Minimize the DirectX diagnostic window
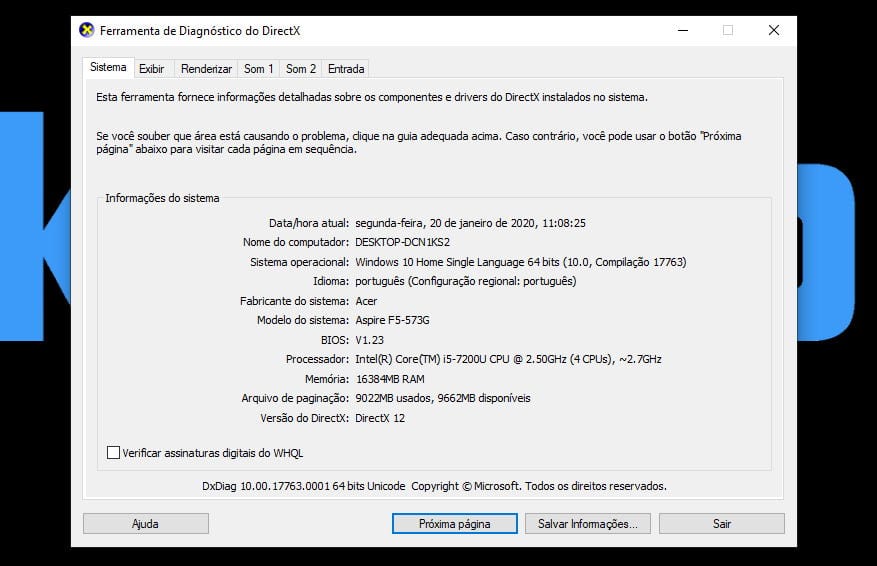 coord(683,30)
